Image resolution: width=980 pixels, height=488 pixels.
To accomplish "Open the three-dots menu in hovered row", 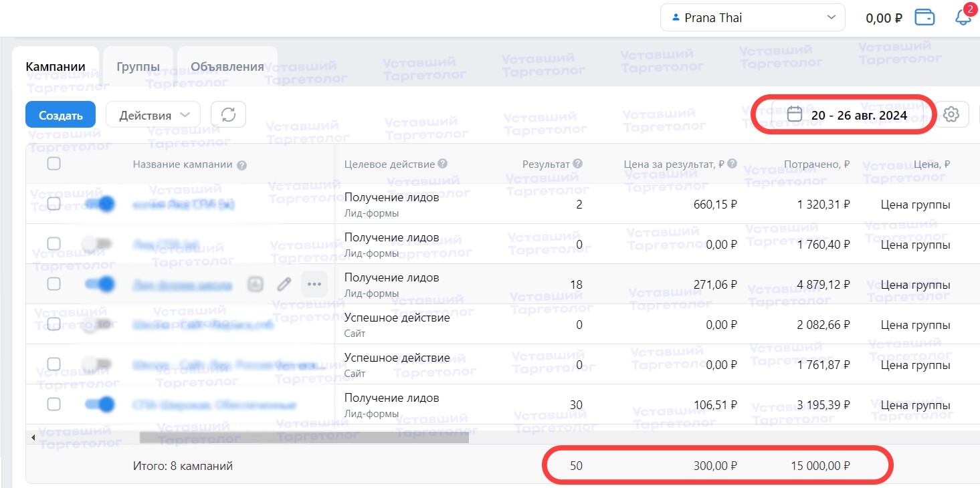I will pyautogui.click(x=314, y=285).
